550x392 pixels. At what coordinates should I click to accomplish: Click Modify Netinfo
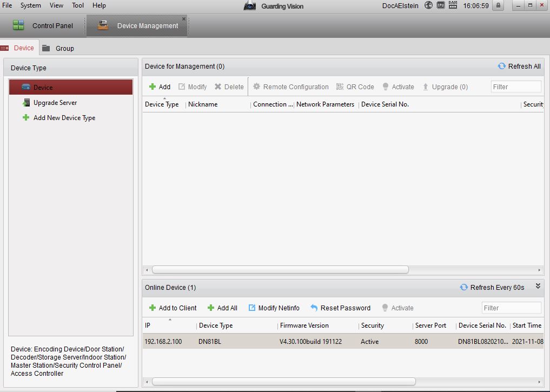274,308
